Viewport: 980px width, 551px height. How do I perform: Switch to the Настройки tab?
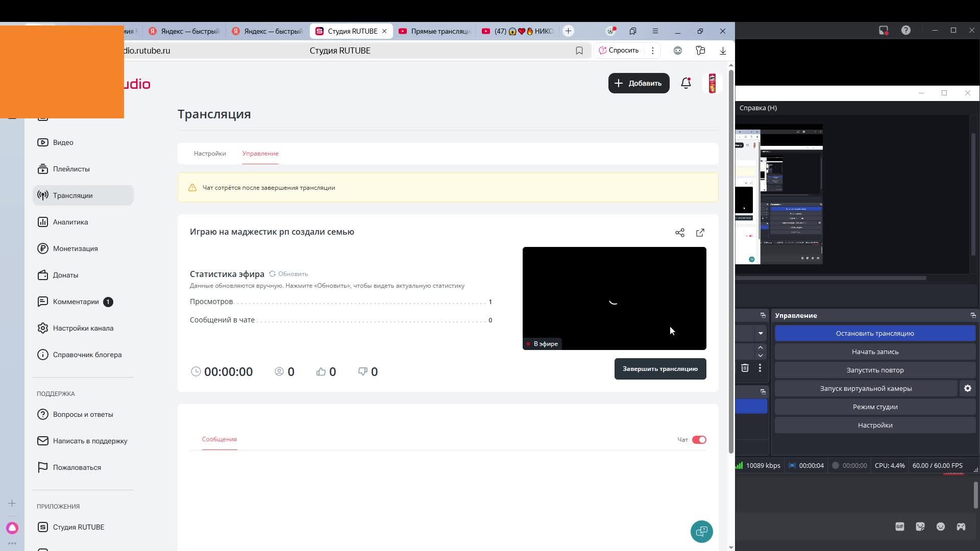pyautogui.click(x=210, y=154)
